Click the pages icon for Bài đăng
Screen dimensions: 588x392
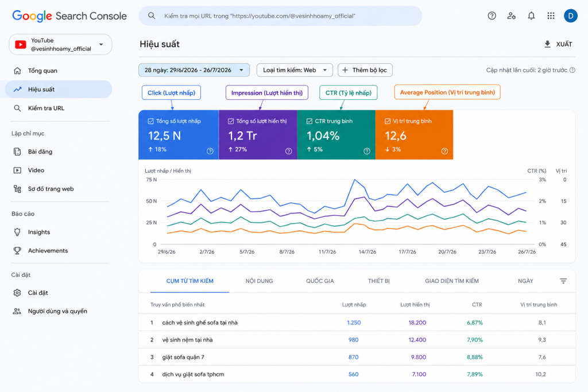pos(17,152)
